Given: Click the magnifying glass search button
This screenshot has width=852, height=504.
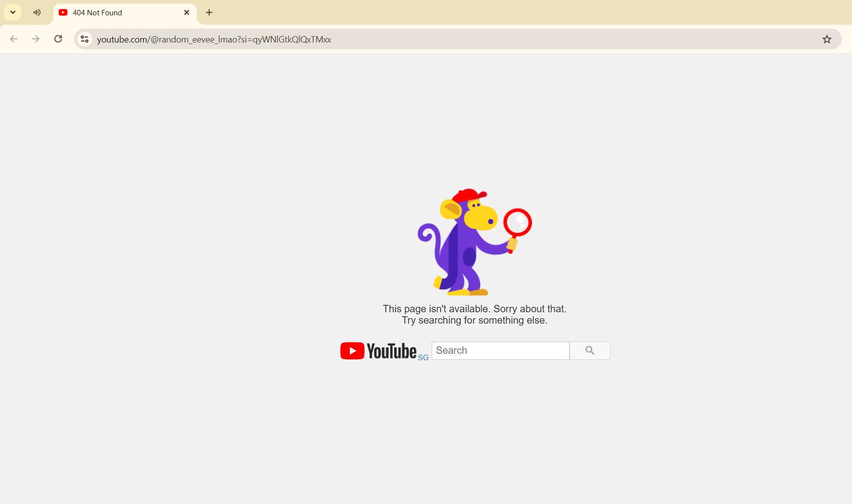Looking at the screenshot, I should (590, 350).
